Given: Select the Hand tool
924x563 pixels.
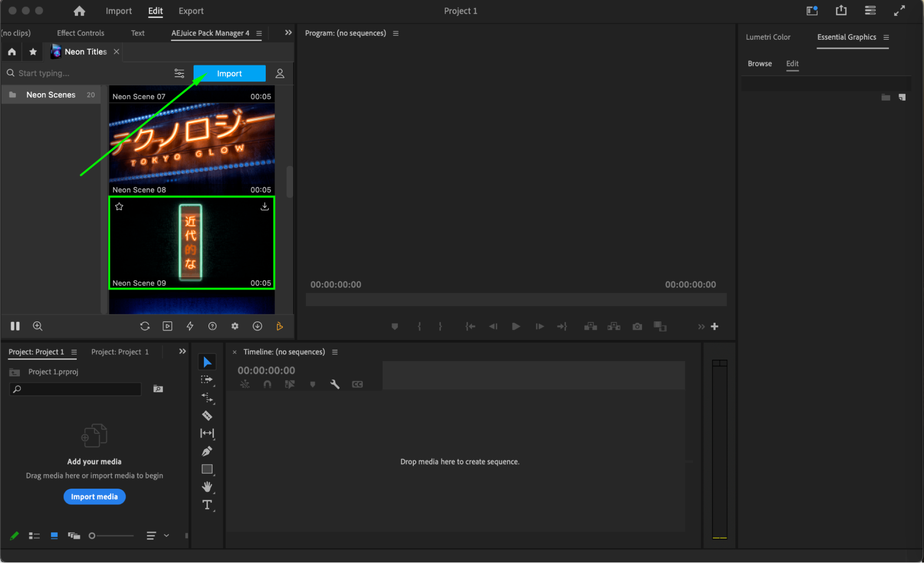Looking at the screenshot, I should point(207,487).
